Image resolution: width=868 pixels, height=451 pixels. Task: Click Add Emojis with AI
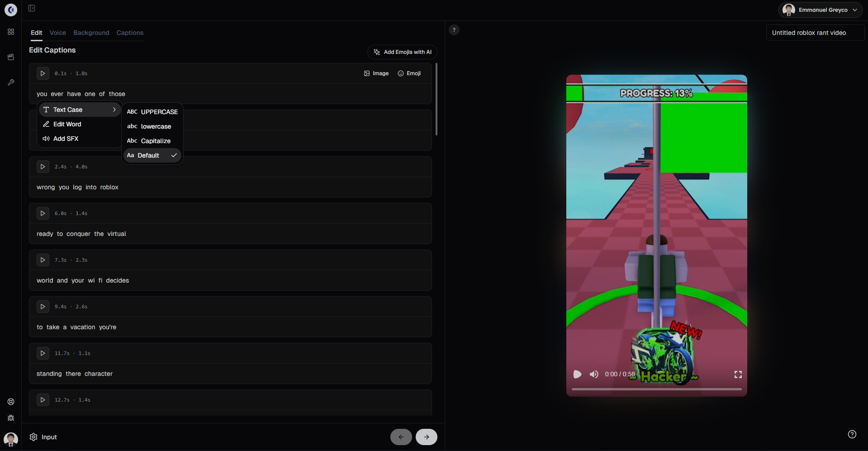pyautogui.click(x=402, y=52)
